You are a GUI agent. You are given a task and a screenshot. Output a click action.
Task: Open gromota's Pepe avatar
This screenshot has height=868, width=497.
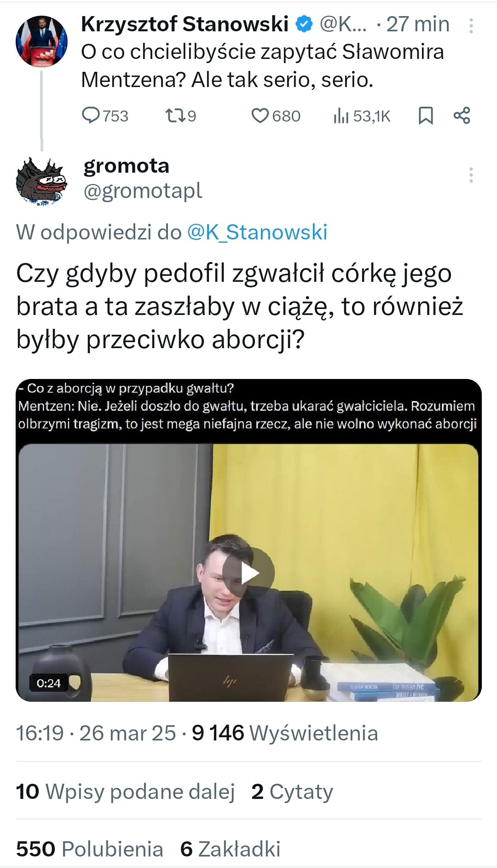(42, 181)
